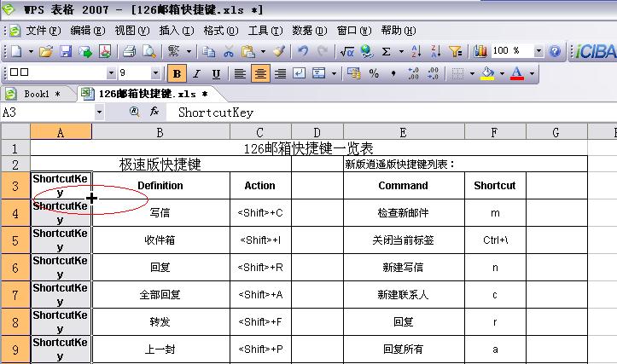Paste from the clipboard
Viewport: 617px width, 364px height.
tap(248, 51)
